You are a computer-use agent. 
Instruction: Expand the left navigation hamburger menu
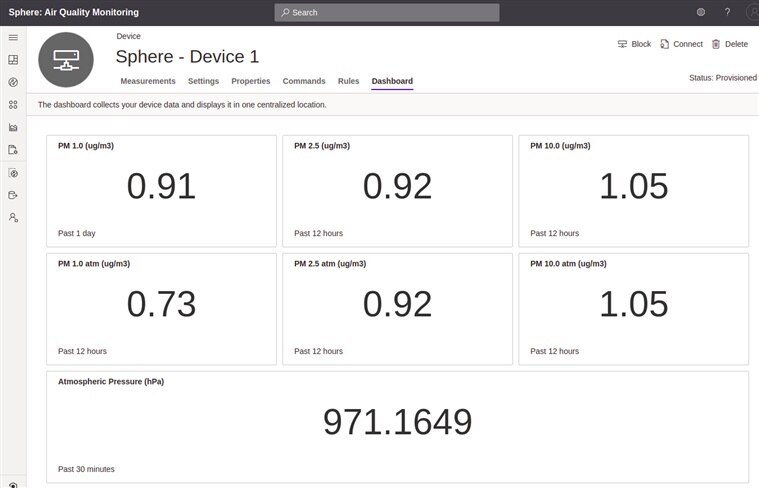point(13,37)
